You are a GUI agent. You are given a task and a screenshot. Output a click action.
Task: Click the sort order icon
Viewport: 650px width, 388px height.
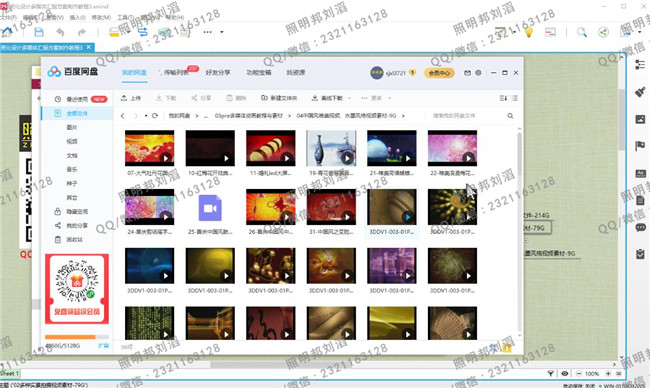(x=503, y=98)
